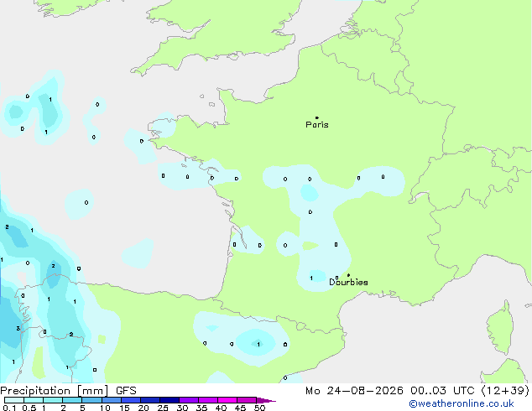Click the Dourbies location dot marker

tap(348, 275)
